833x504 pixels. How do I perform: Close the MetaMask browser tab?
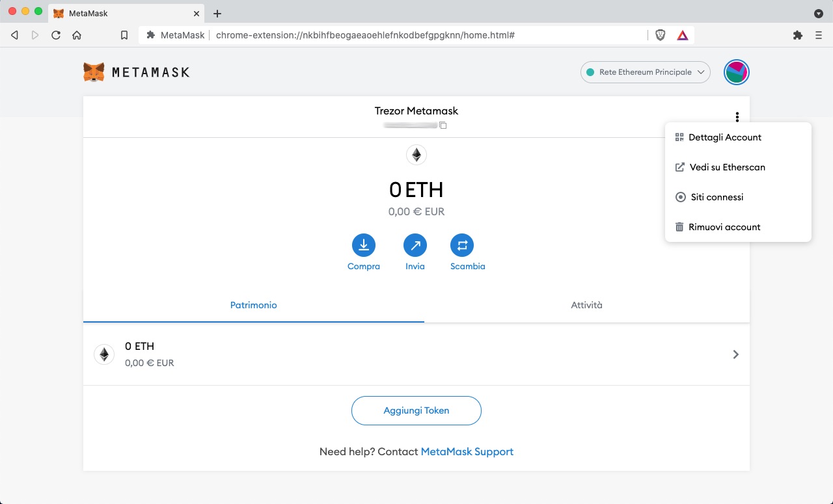197,14
